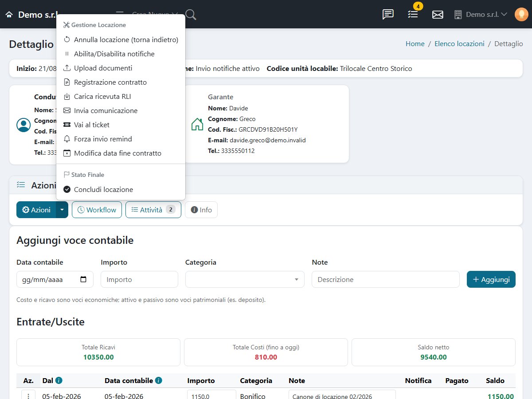The height and width of the screenshot is (399, 532).
Task: Choose Modifica data fine contratto
Action: pos(121,153)
